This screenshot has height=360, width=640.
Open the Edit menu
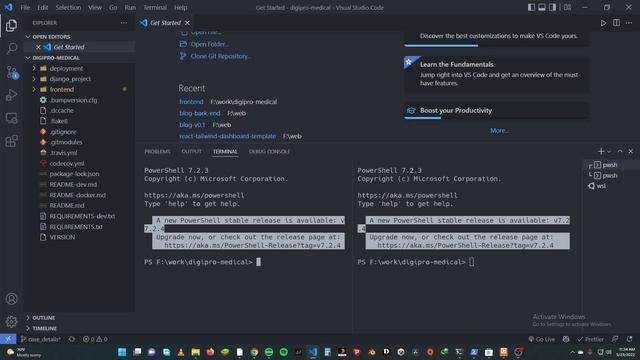click(42, 7)
